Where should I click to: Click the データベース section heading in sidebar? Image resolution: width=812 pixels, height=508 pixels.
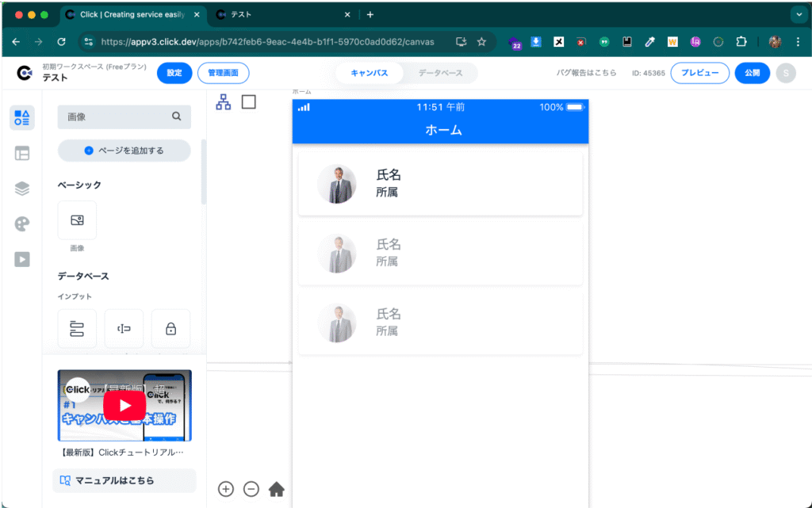tap(83, 276)
